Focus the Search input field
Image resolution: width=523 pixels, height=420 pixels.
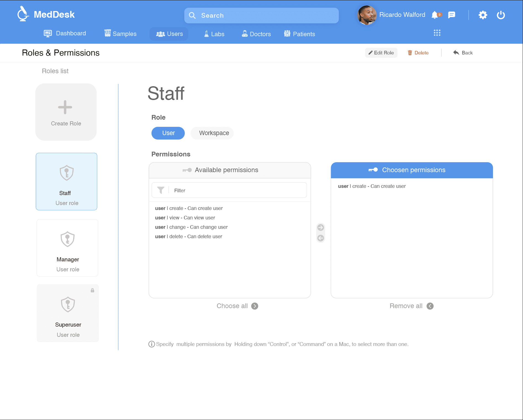261,15
